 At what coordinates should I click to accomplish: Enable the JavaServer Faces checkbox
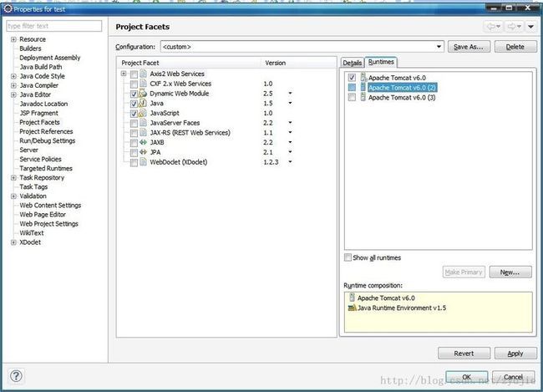(134, 123)
